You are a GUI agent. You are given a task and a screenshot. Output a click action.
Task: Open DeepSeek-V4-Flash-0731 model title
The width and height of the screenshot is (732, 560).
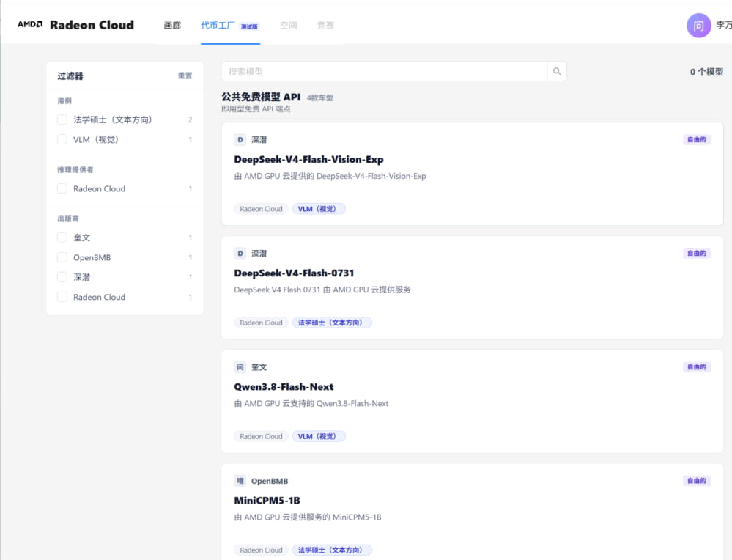[x=294, y=273]
